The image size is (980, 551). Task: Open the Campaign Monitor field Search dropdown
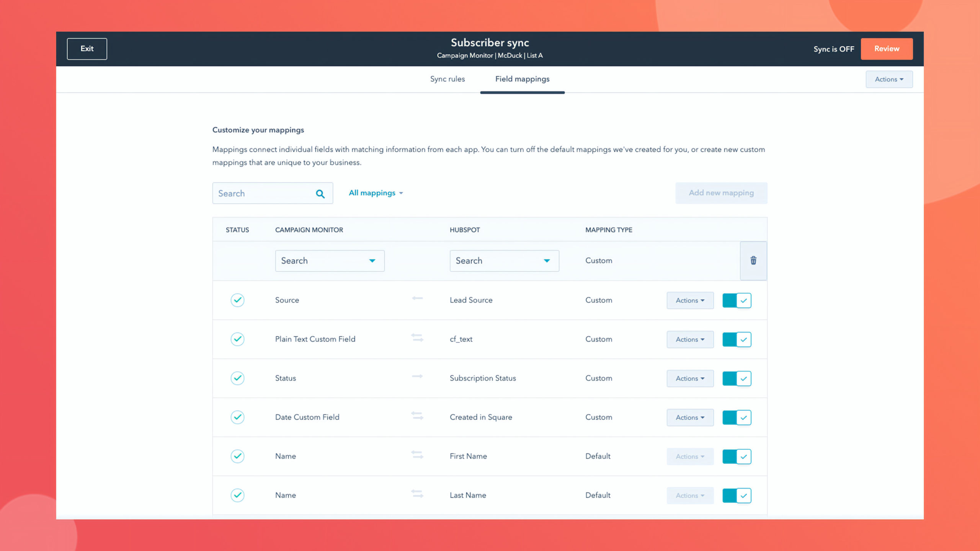330,261
